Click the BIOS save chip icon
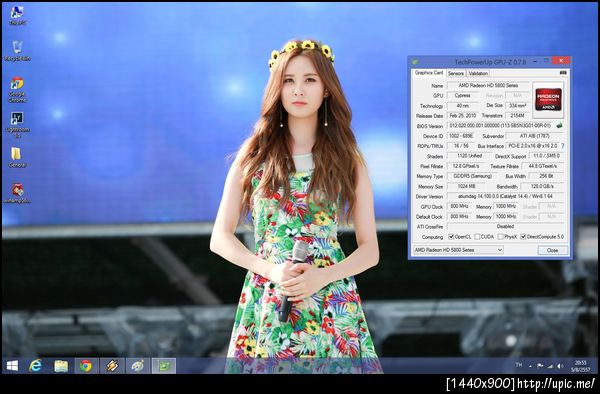 559,125
